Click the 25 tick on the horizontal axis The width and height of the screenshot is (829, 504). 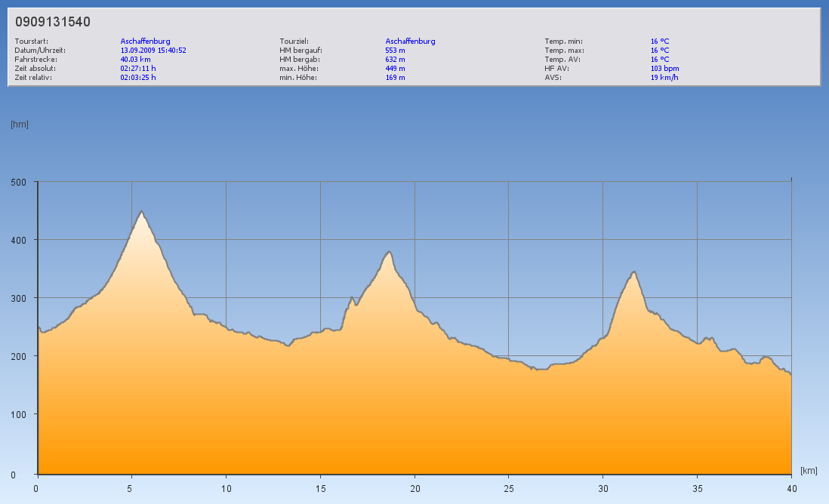(x=508, y=488)
